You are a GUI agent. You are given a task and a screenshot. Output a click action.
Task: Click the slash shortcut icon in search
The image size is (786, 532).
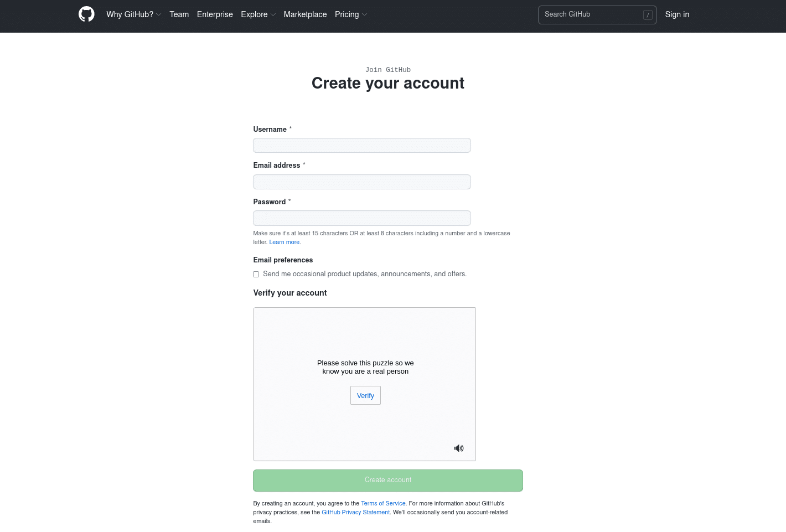[648, 15]
